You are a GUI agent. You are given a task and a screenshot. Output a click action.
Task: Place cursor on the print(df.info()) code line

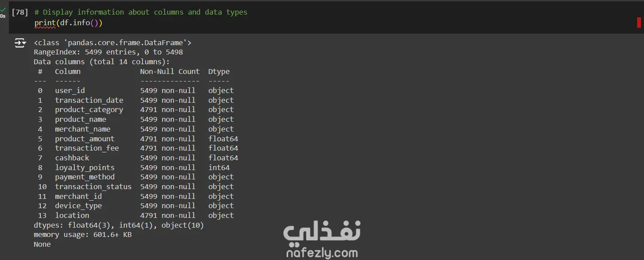[x=69, y=23]
